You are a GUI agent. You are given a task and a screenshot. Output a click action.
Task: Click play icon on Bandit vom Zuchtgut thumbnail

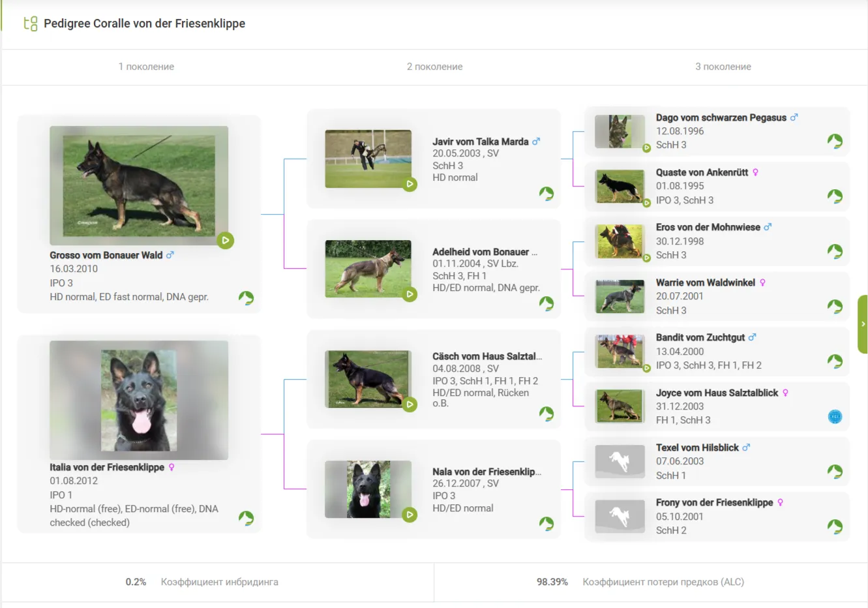646,369
